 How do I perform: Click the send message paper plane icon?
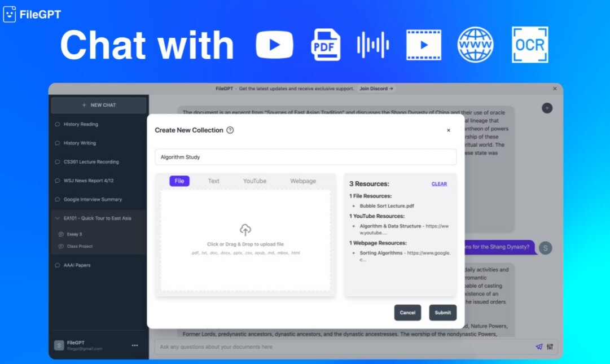point(539,347)
